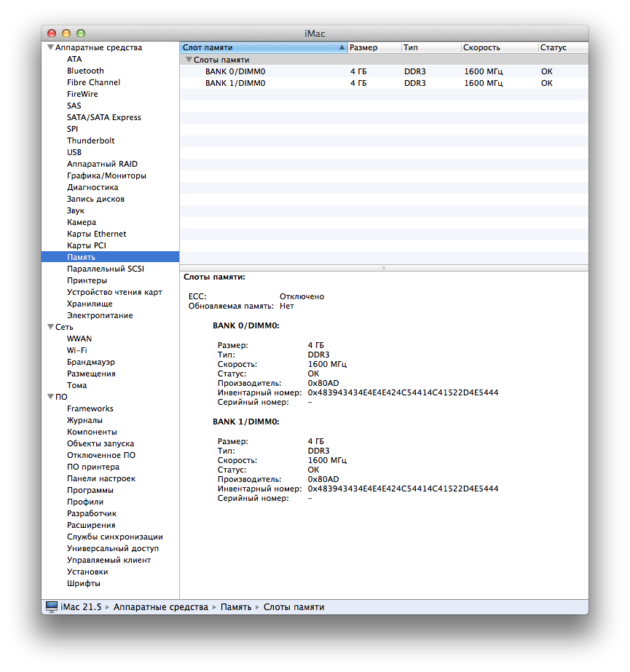Click Аппаратные средства in the path bar
630x672 pixels.
(160, 607)
